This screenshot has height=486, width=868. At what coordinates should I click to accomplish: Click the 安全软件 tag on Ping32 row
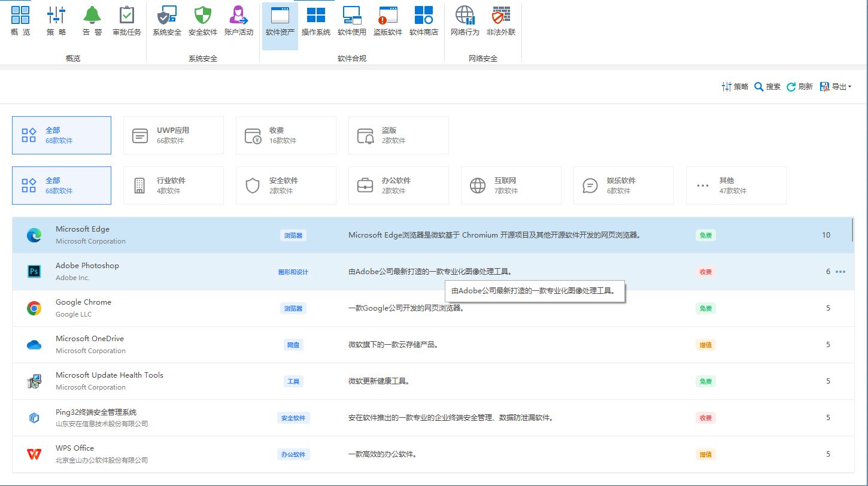293,418
